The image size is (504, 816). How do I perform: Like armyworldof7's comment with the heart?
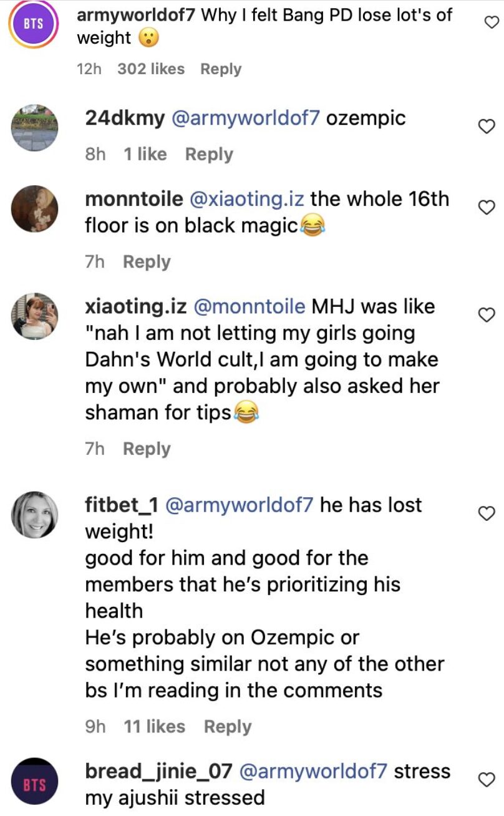(492, 22)
